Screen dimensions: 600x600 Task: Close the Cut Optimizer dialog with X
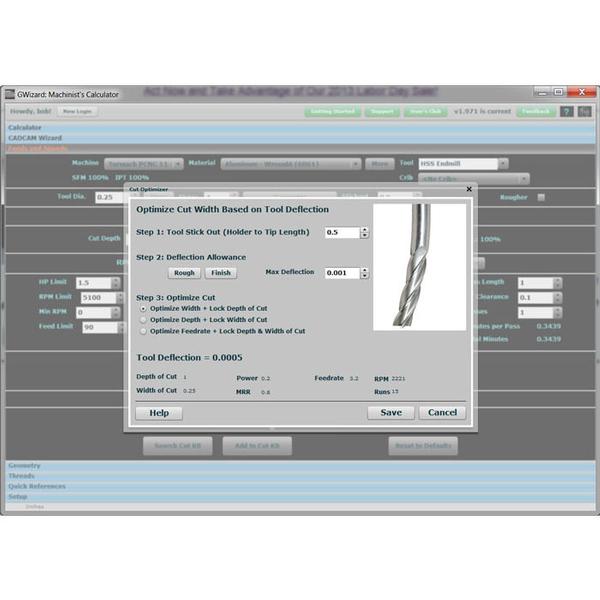(469, 188)
